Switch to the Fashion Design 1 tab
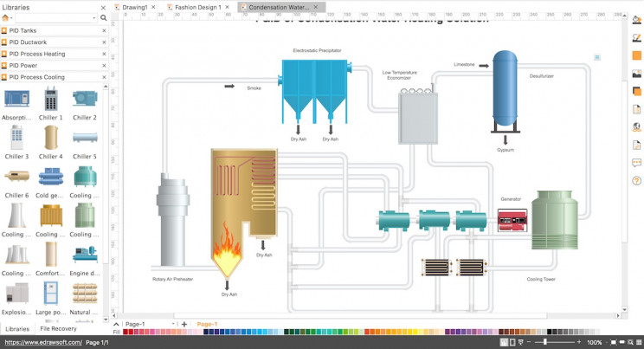This screenshot has width=644, height=349. click(x=197, y=7)
